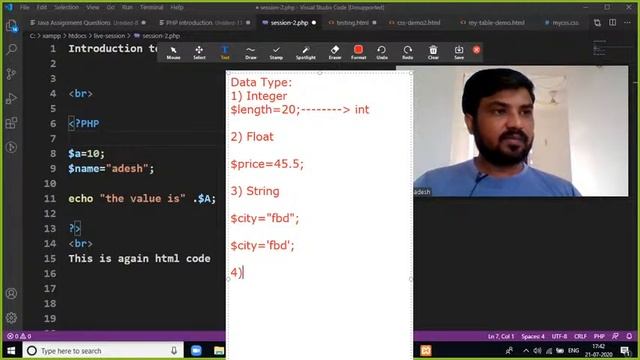Open the volume tray icon
Image resolution: width=640 pixels, height=360 pixels.
tap(537, 351)
